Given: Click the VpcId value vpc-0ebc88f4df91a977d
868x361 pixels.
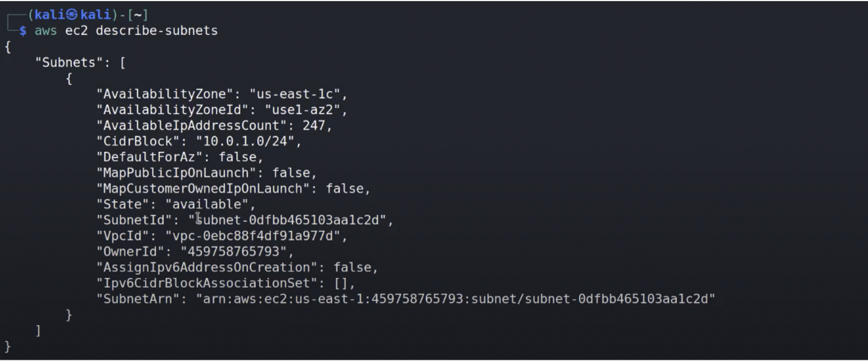Looking at the screenshot, I should coord(252,236).
